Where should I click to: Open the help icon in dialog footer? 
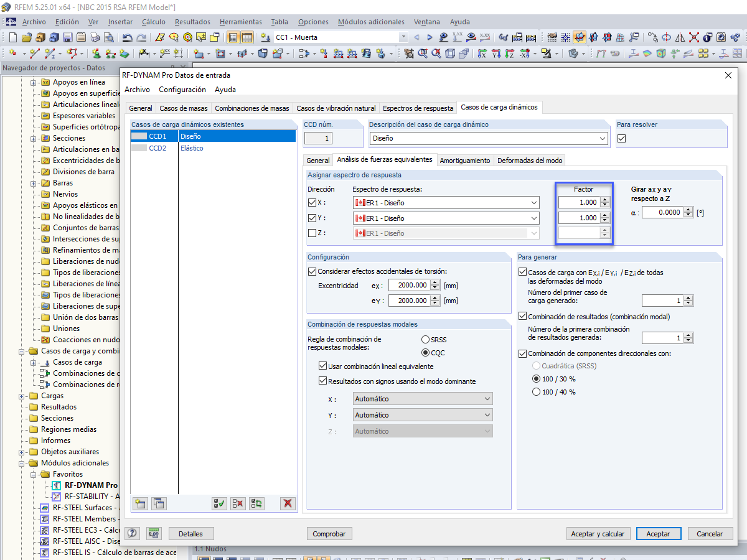133,533
